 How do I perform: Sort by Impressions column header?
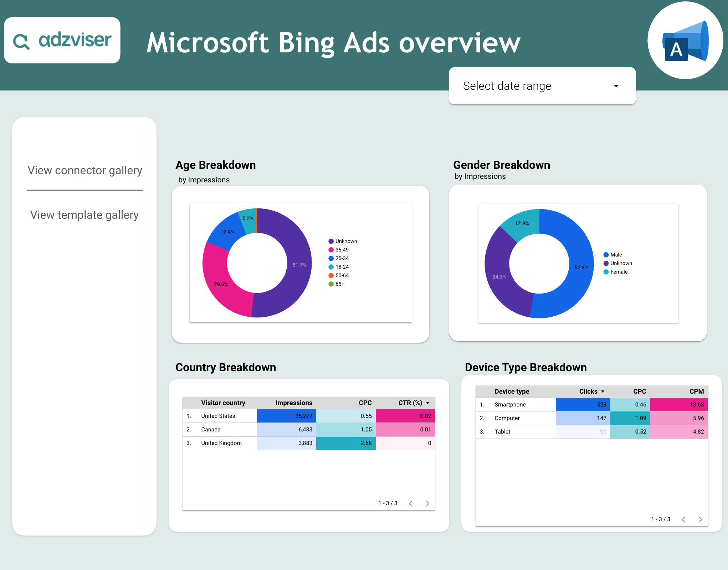[294, 403]
